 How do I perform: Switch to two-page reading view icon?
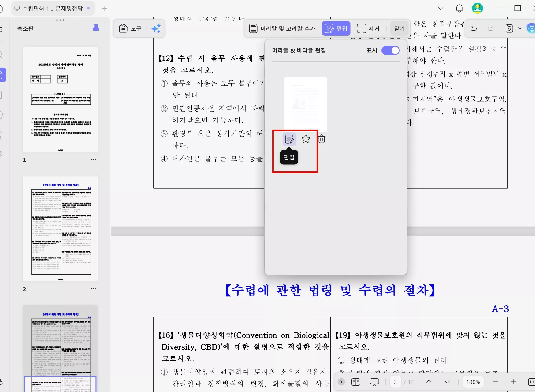[356, 382]
